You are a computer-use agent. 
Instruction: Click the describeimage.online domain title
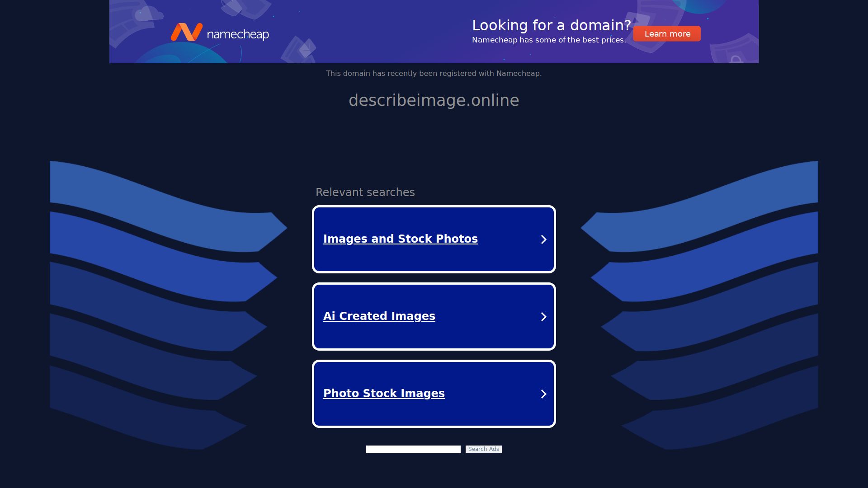tap(434, 100)
